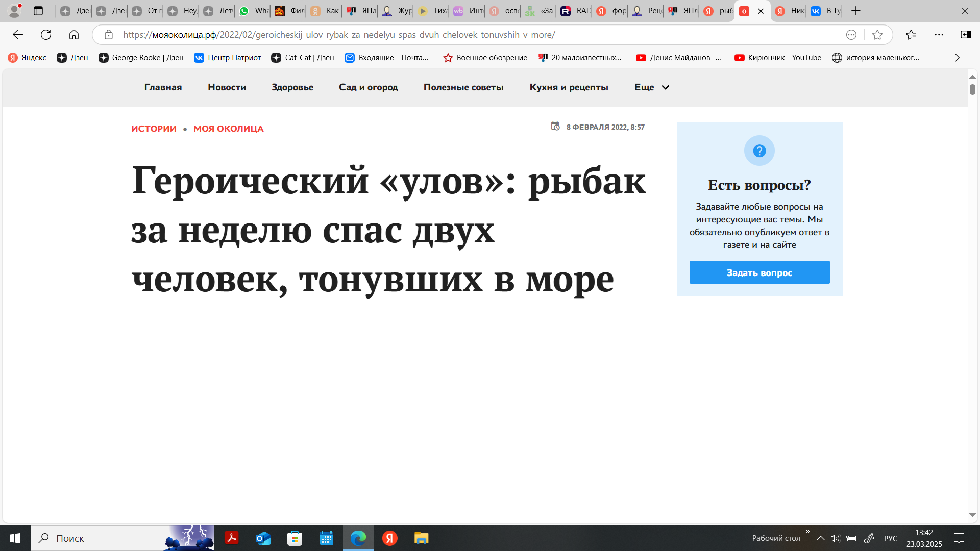The image size is (980, 551).
Task: Open the browser sidebar panel icon
Action: (x=966, y=35)
